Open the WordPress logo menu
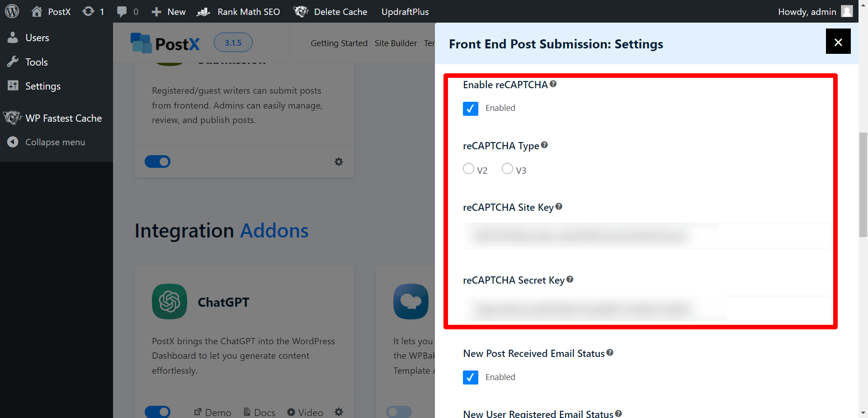This screenshot has height=418, width=868. pyautogui.click(x=12, y=11)
